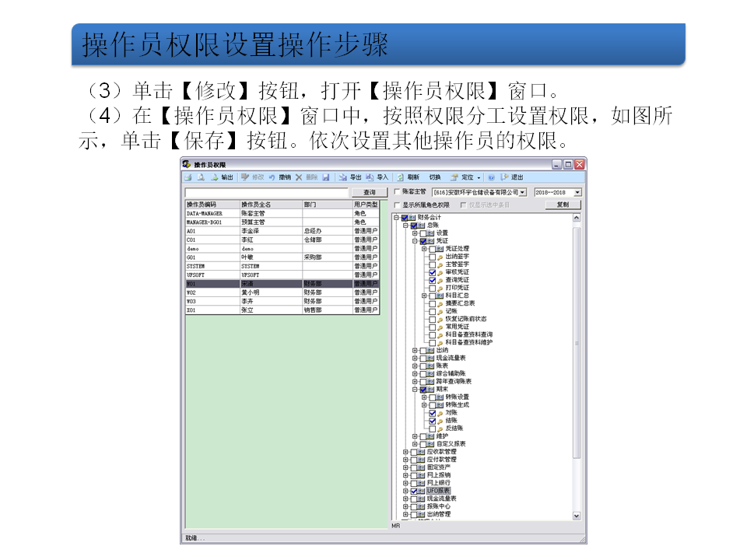Click the 操作员全名 column header
This screenshot has width=747, height=560.
pos(271,205)
